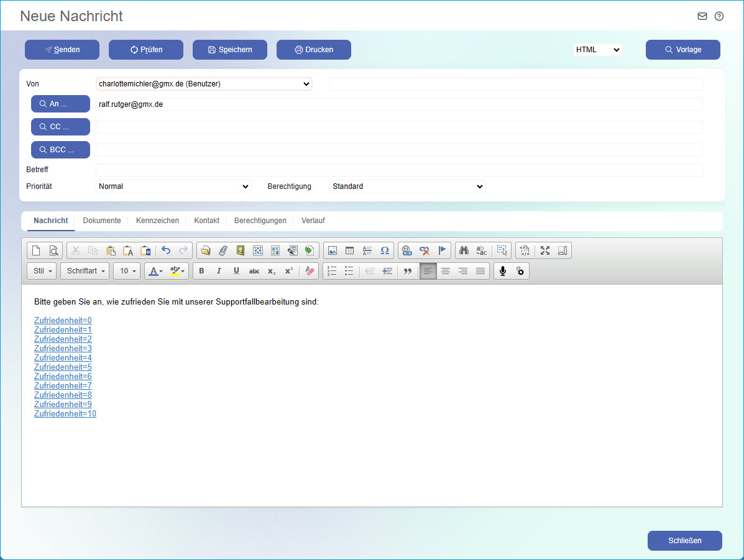744x560 pixels.
Task: Click the paste clipboard icon
Action: (x=111, y=250)
